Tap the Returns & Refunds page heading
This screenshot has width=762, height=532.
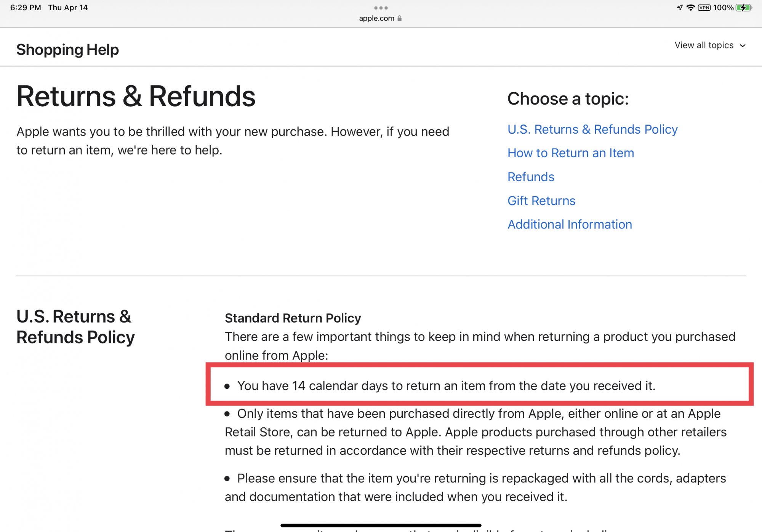point(136,96)
